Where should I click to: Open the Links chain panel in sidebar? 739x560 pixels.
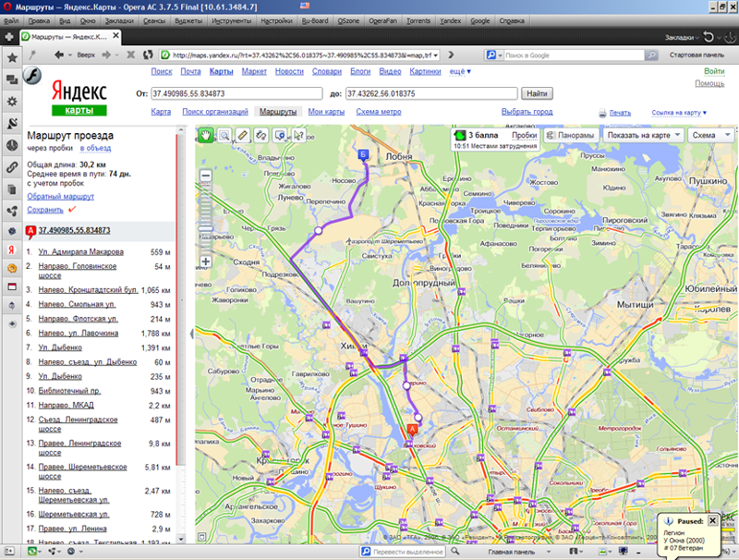[12, 167]
